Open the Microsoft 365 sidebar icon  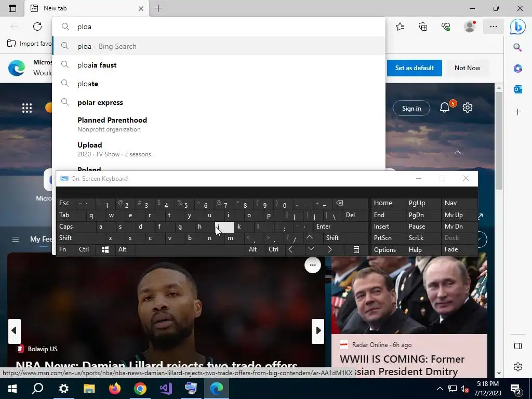click(518, 68)
